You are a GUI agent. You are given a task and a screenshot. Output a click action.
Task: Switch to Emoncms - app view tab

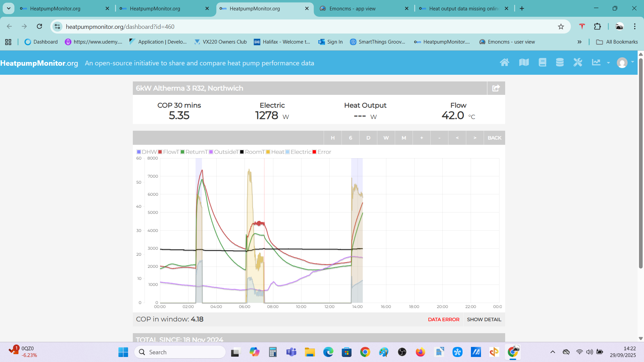click(352, 9)
